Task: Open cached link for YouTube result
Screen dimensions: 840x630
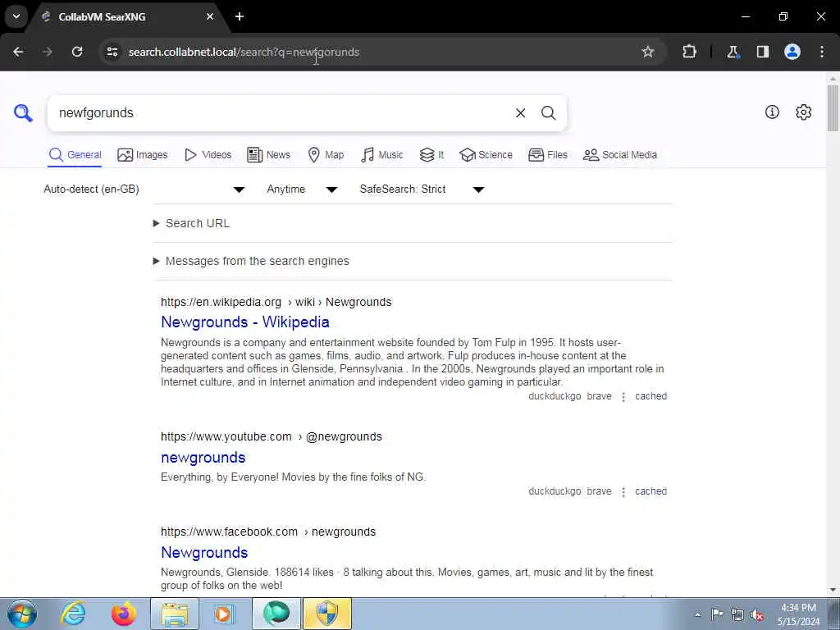Action: tap(651, 491)
